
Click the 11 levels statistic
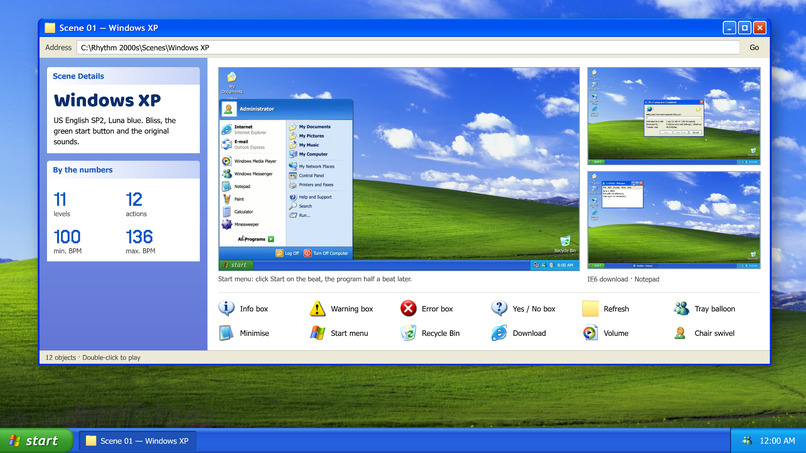tap(62, 204)
